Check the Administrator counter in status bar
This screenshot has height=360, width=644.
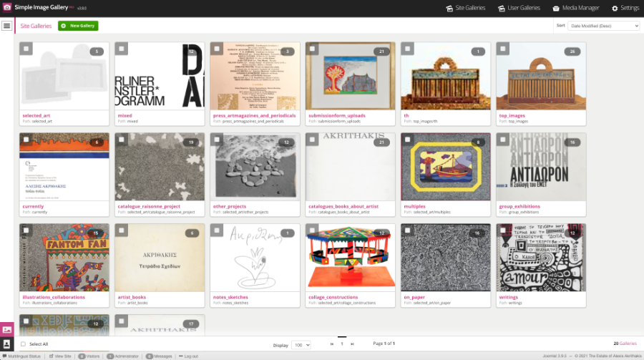(123, 356)
